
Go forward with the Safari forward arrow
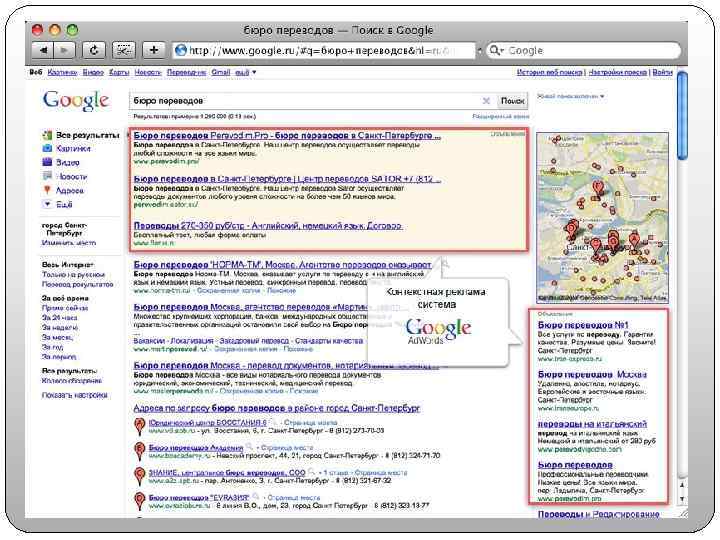pos(64,50)
